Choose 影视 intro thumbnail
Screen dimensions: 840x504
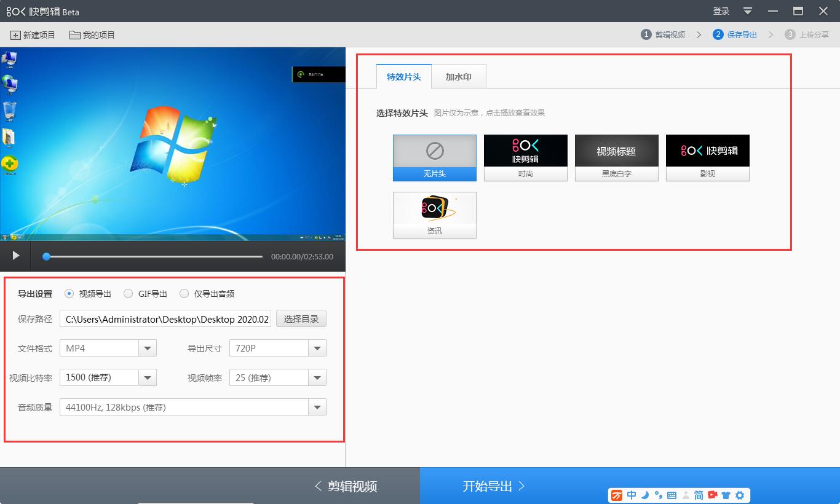(x=708, y=158)
